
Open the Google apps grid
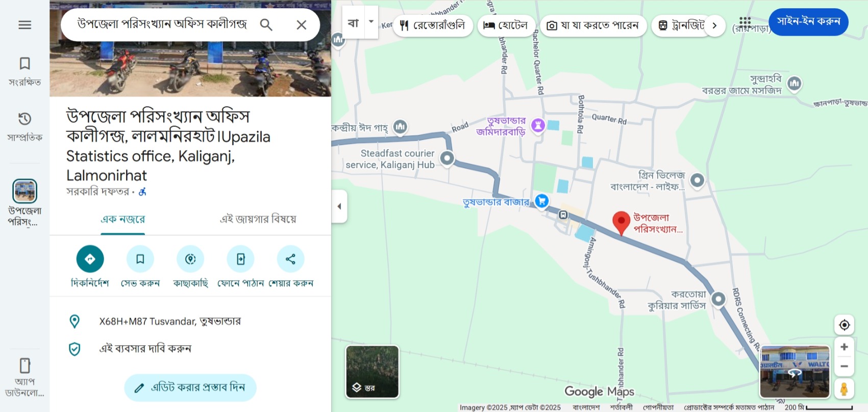tap(745, 22)
